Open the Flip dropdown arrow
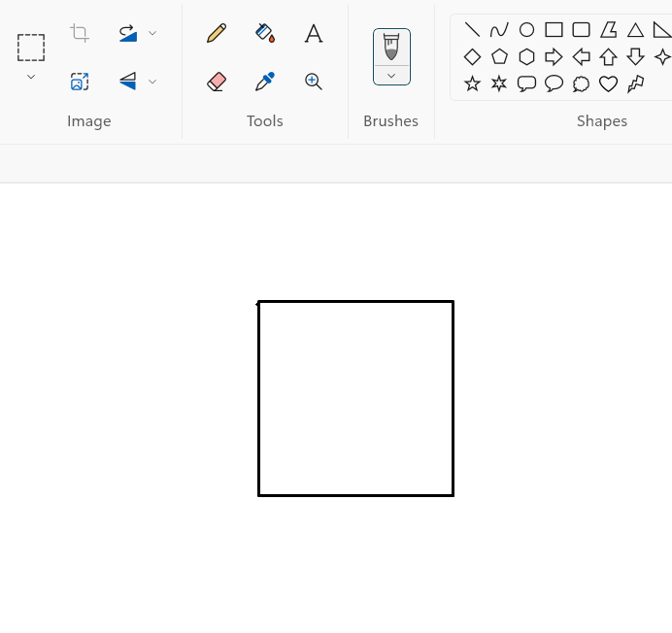 [152, 82]
